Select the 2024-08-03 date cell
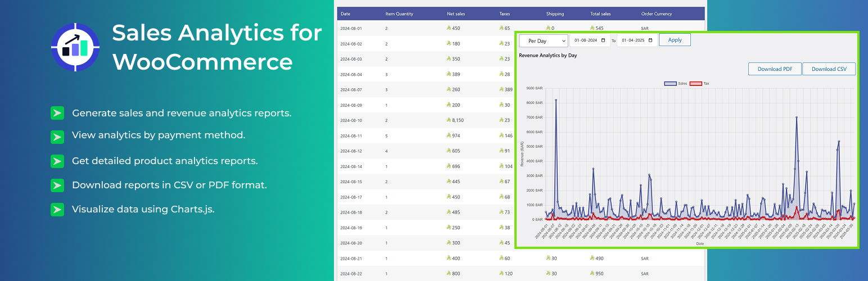The image size is (868, 281). pyautogui.click(x=351, y=59)
